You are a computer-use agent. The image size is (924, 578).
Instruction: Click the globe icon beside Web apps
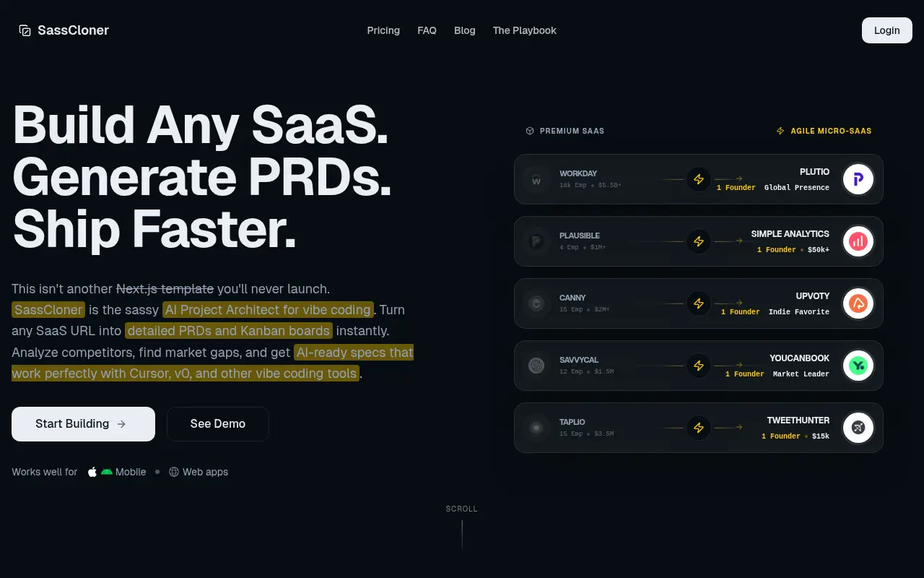174,472
